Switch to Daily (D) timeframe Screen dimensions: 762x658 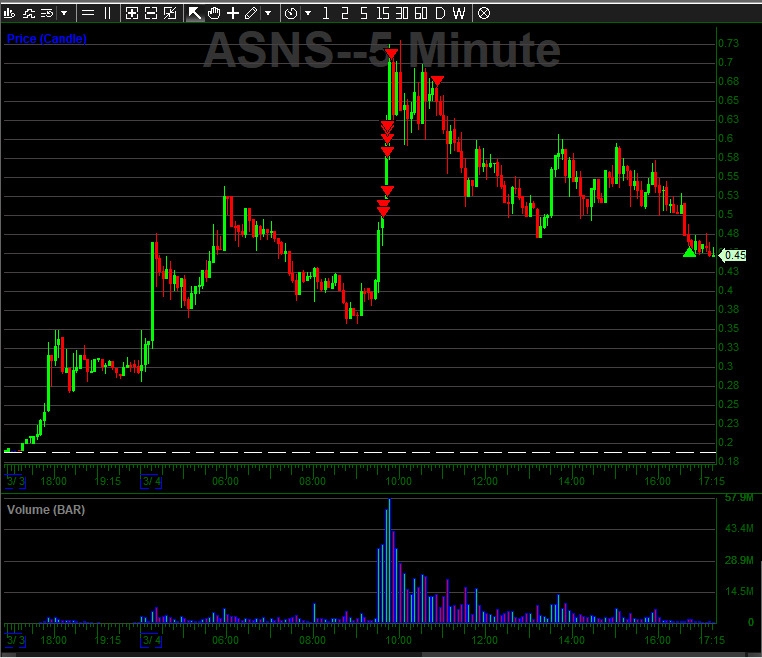pos(440,13)
